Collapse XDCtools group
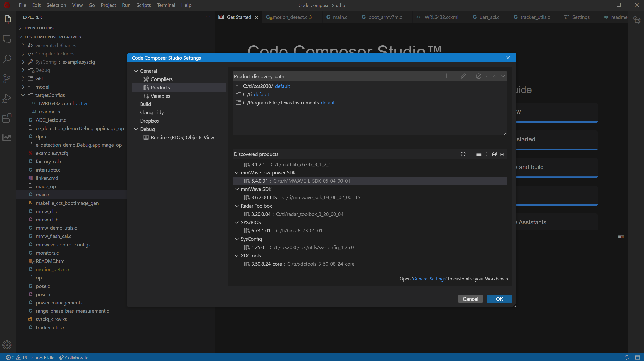This screenshot has width=644, height=361. coord(237,256)
